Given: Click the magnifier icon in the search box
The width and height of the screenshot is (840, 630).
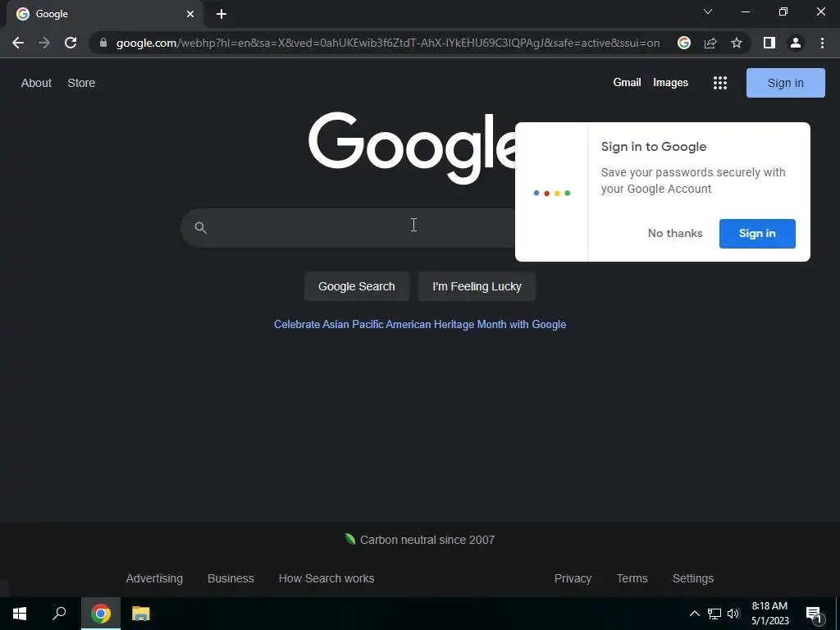Looking at the screenshot, I should coord(200,228).
